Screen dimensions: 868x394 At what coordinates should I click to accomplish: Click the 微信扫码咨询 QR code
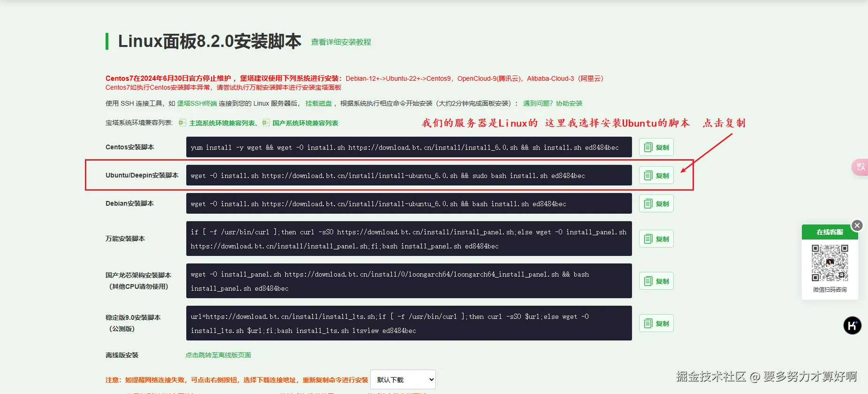coord(830,263)
